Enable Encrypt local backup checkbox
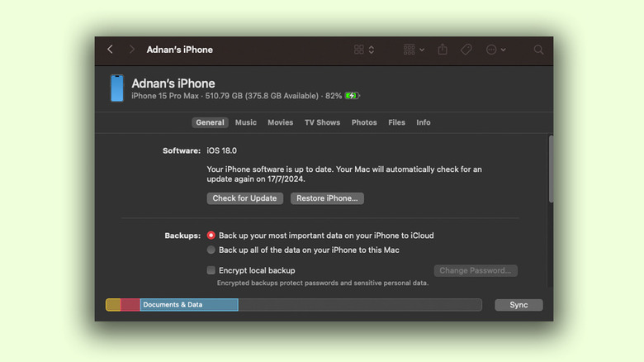 click(211, 270)
